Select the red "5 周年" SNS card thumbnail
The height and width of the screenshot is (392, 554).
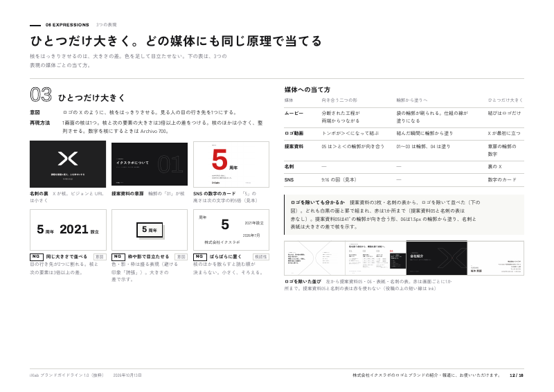[x=231, y=164]
